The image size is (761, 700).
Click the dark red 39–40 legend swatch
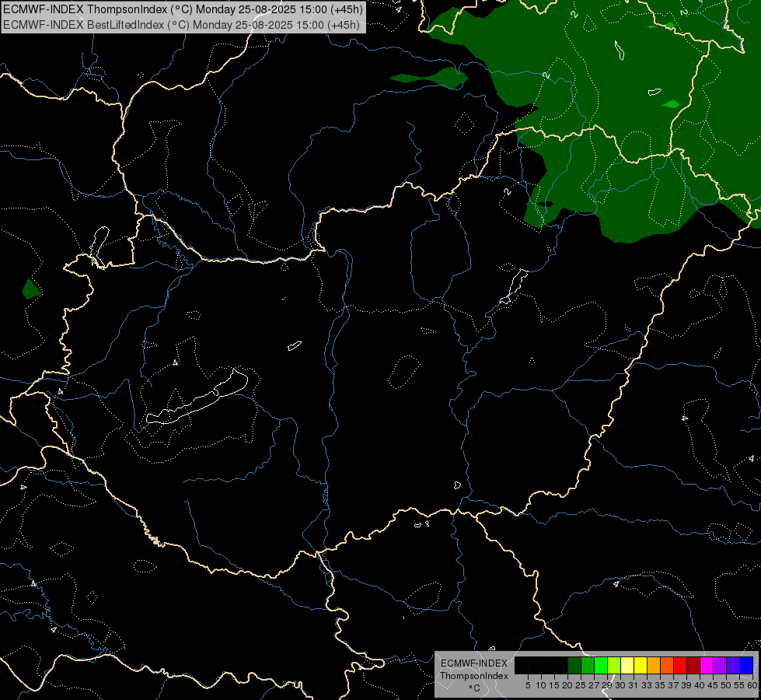(693, 665)
